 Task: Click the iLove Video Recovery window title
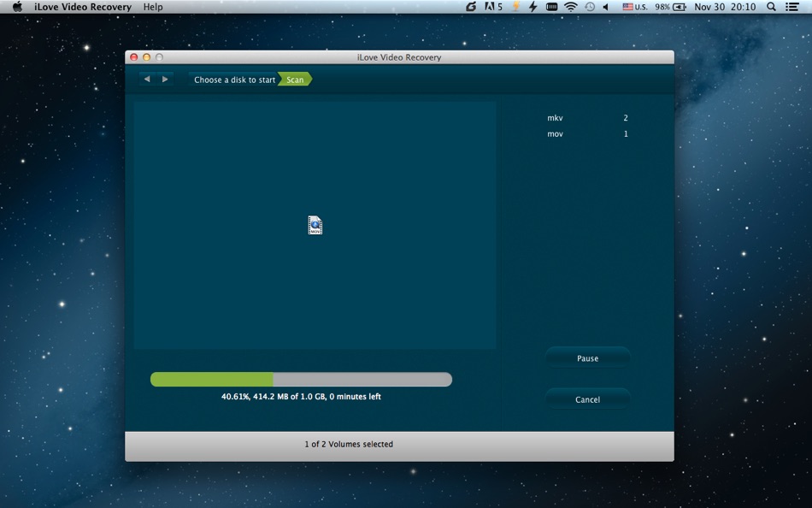pos(399,57)
